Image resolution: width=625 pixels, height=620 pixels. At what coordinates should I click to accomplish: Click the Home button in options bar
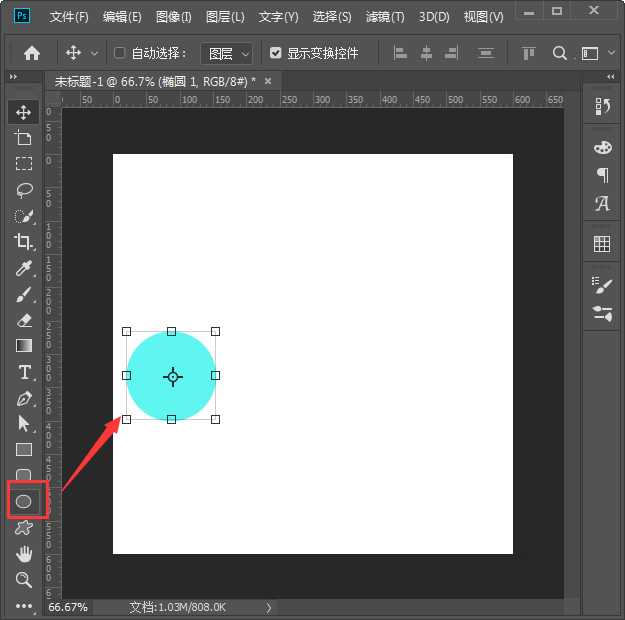tap(32, 53)
